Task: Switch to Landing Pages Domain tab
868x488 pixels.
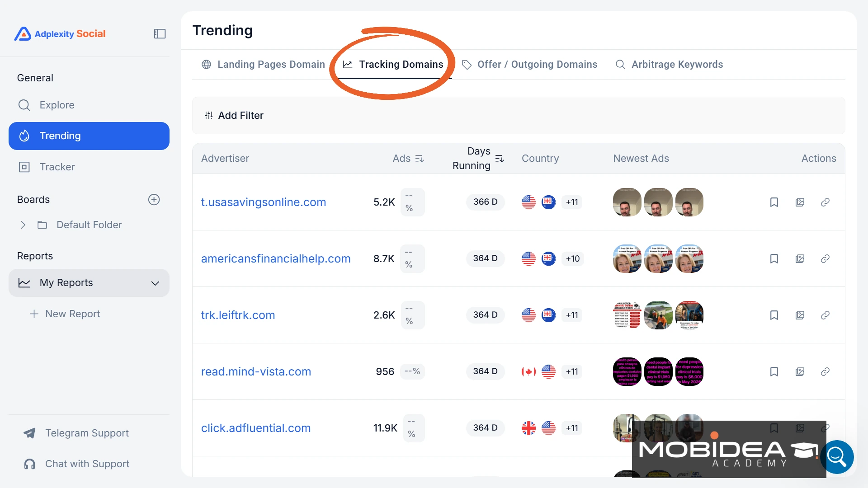Action: coord(264,64)
